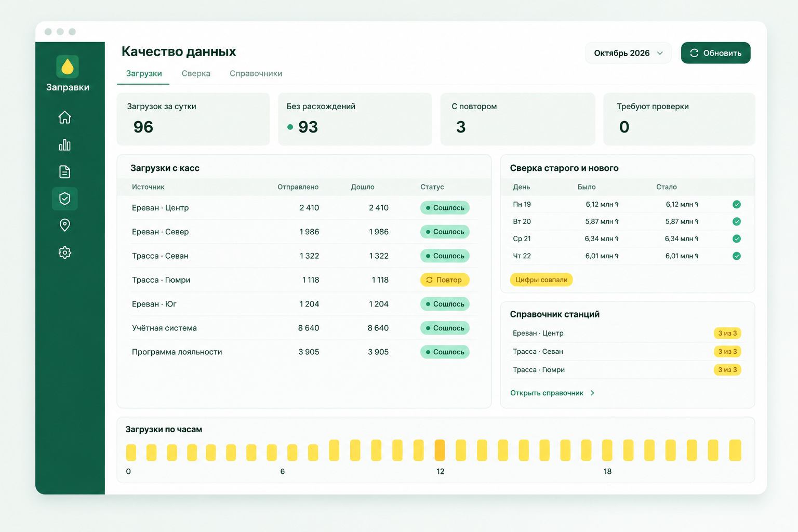The image size is (798, 532).
Task: Click the Повтор badge for Трасса · Гюмри
Action: (x=445, y=280)
